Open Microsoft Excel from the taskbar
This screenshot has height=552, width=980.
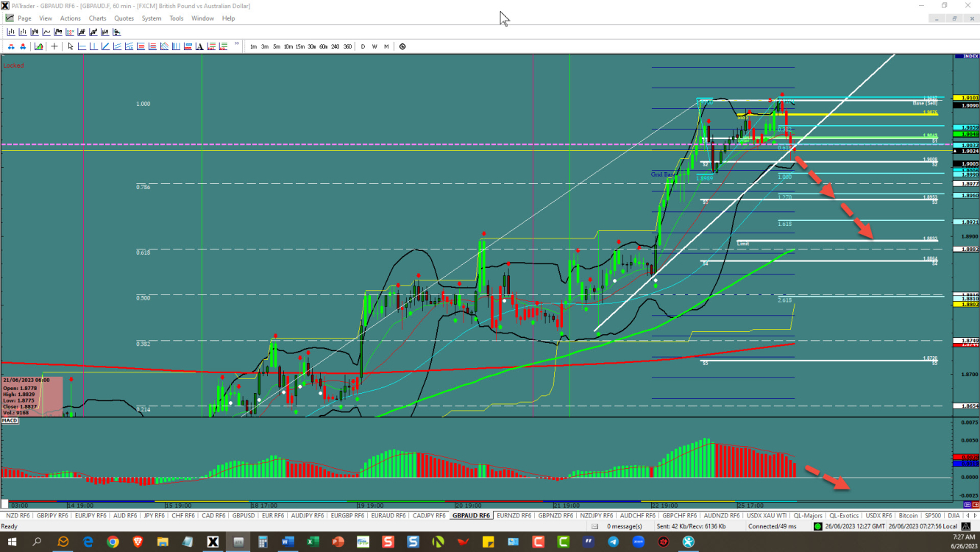click(313, 542)
